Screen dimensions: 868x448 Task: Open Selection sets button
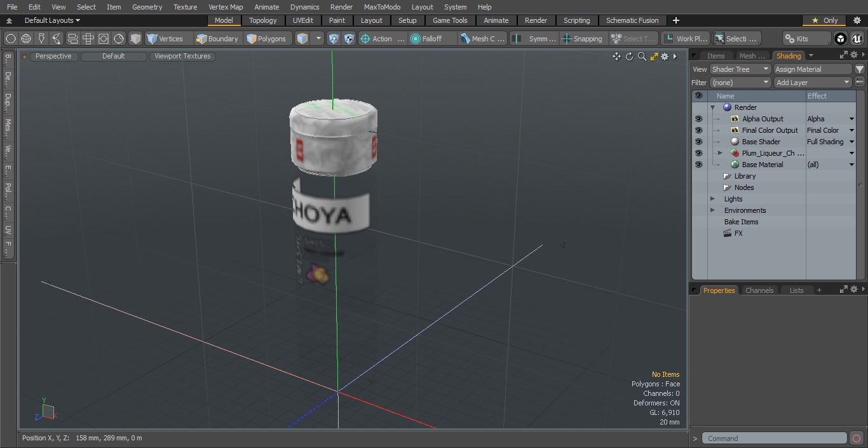point(736,39)
